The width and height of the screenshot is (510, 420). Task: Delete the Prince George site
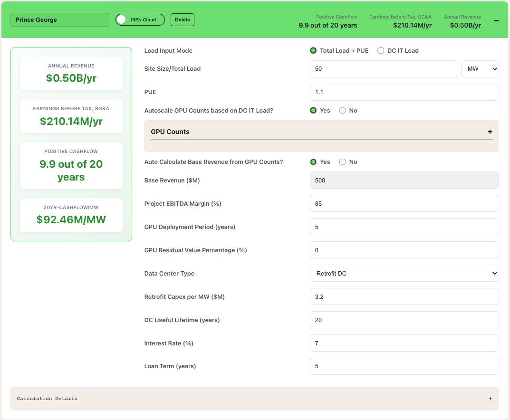pyautogui.click(x=183, y=20)
